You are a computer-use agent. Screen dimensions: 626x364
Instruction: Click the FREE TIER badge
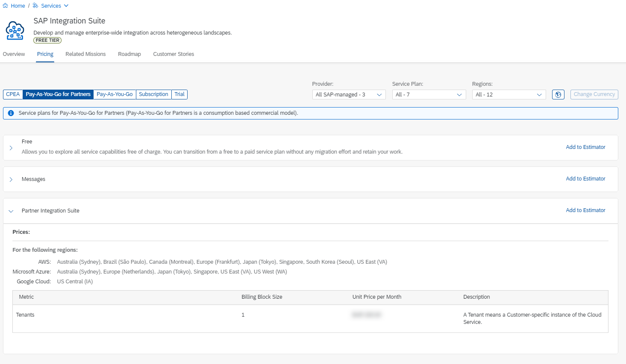pos(47,40)
